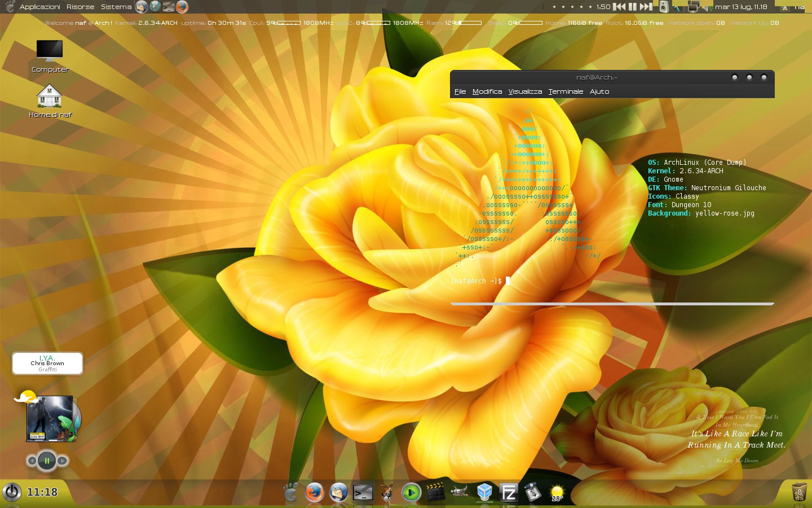Open the trash icon in dock corner
812x508 pixels.
799,492
